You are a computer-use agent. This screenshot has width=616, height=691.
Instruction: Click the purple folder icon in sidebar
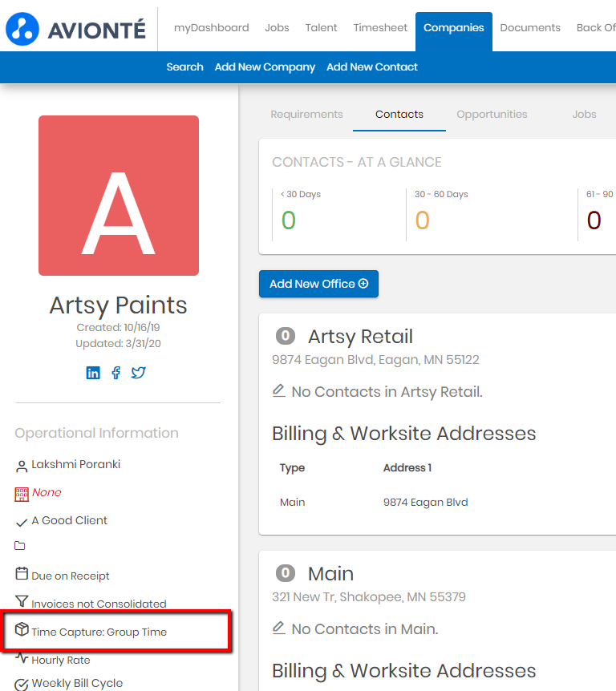[x=21, y=547]
